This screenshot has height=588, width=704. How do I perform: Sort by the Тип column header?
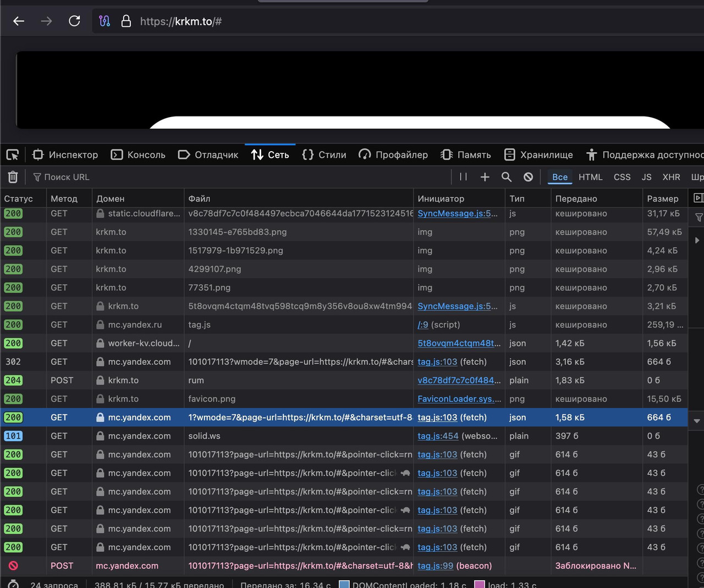tap(527, 198)
